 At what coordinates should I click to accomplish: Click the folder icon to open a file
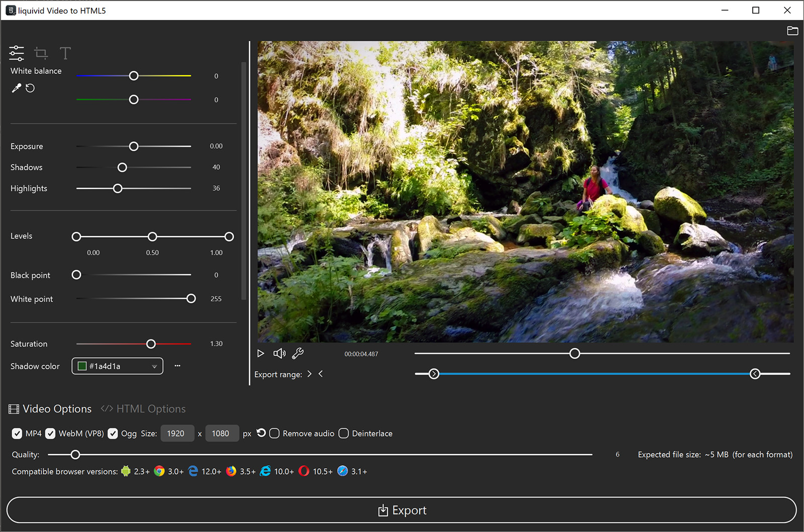793,31
